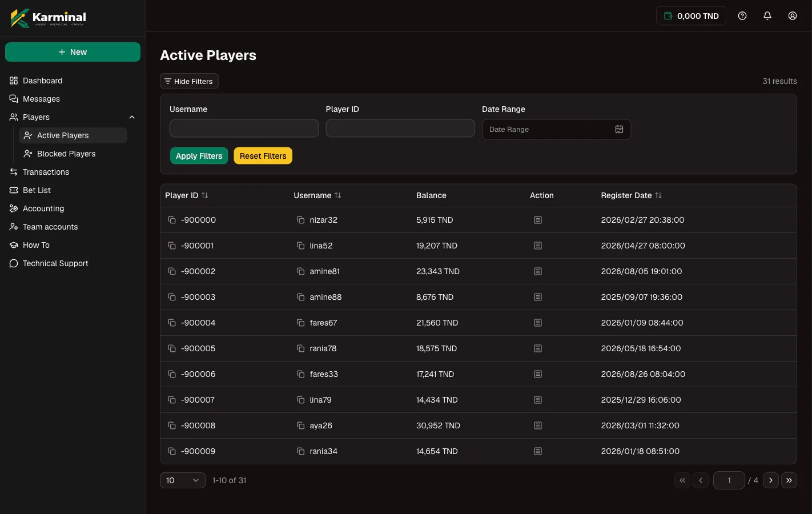Open the user profile icon
The image size is (812, 514).
point(793,16)
